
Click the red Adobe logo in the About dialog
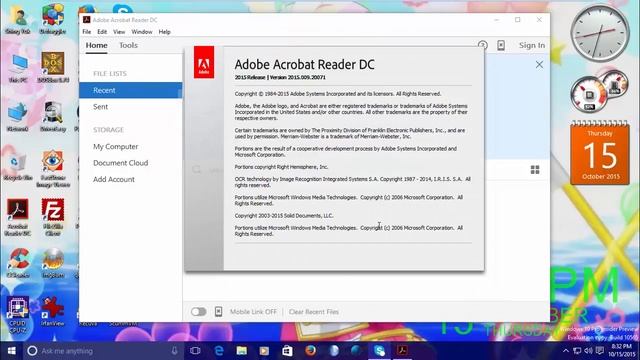204,62
